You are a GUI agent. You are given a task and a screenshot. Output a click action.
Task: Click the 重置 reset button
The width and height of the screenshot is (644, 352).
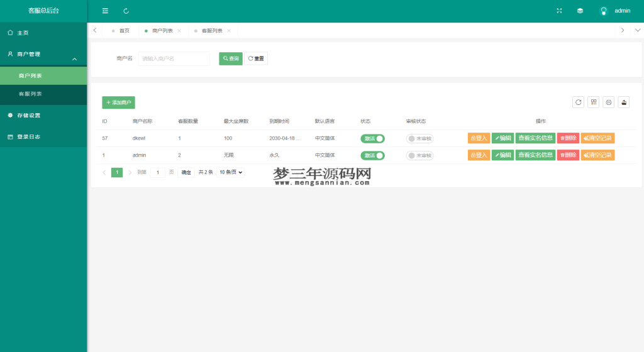tap(256, 58)
